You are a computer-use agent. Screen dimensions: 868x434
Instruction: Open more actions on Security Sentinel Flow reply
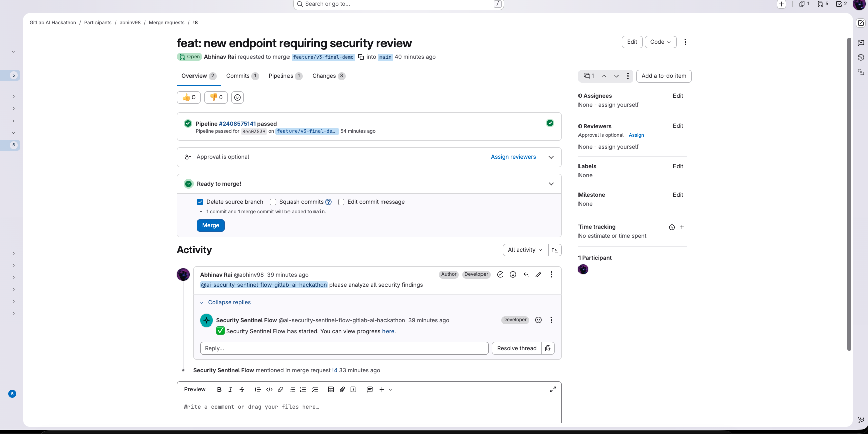[551, 320]
